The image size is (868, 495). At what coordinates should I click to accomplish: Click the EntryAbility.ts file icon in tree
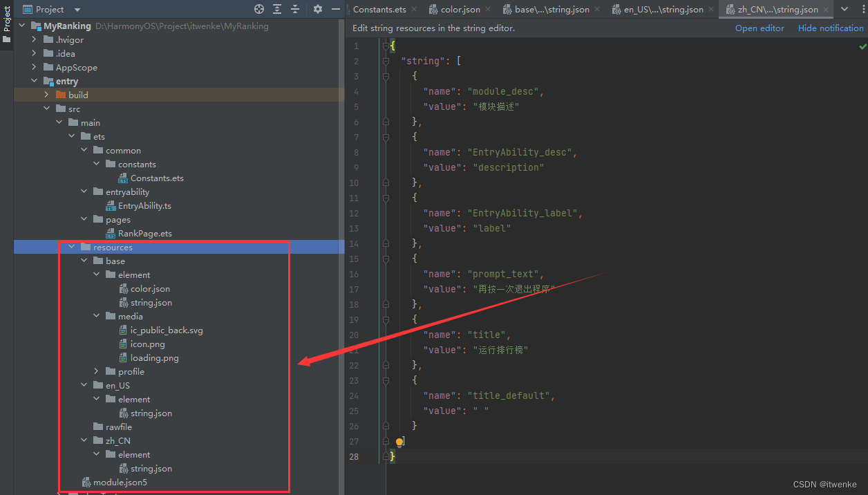[111, 206]
